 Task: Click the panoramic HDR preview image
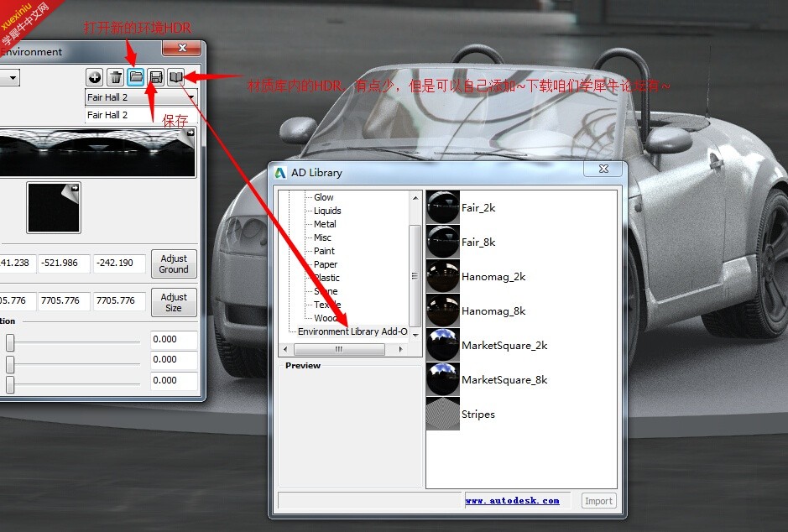(97, 152)
